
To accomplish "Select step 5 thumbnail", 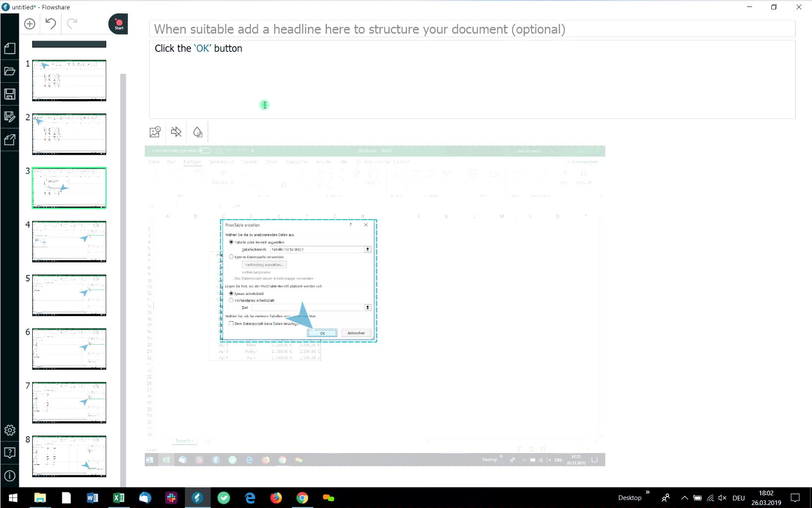I will [69, 295].
